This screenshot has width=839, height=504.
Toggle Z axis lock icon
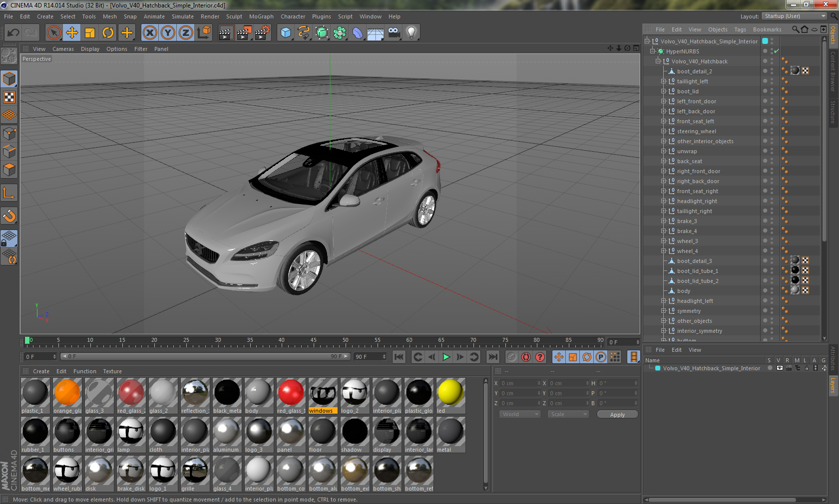(186, 33)
